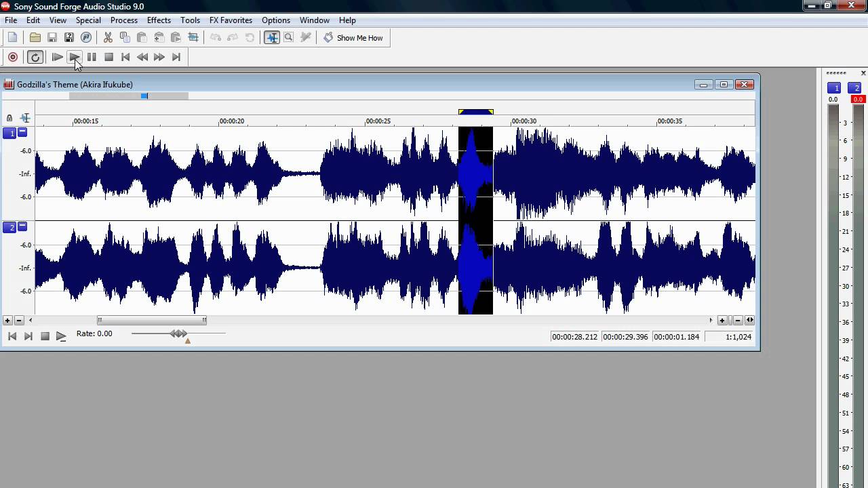This screenshot has width=868, height=488.
Task: Open the Edit menu
Action: pyautogui.click(x=33, y=20)
